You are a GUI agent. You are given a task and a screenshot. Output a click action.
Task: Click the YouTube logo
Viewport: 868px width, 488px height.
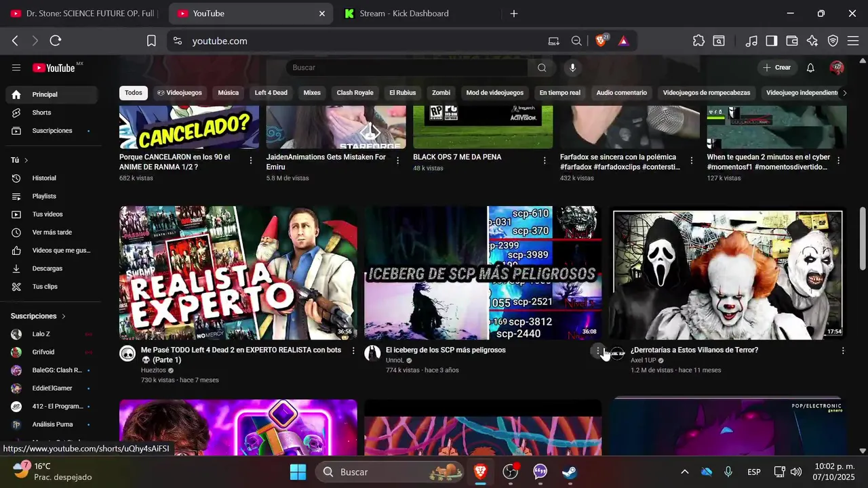click(54, 68)
